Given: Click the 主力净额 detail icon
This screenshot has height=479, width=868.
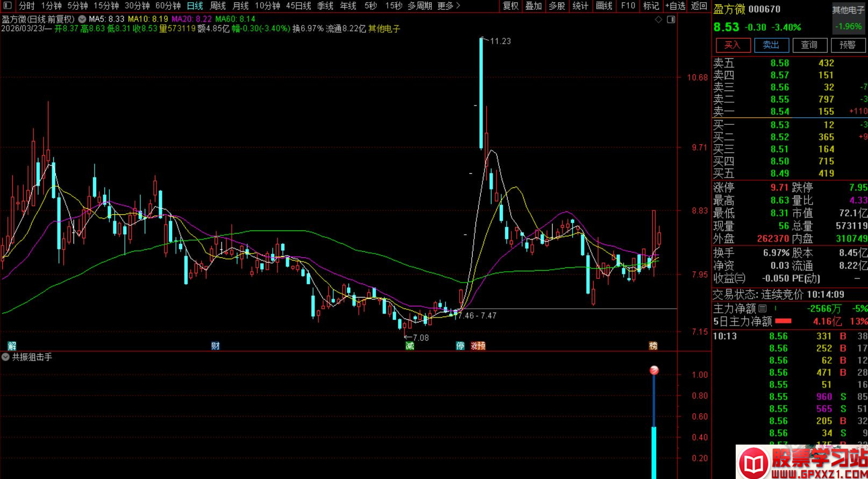Looking at the screenshot, I should click(x=762, y=308).
